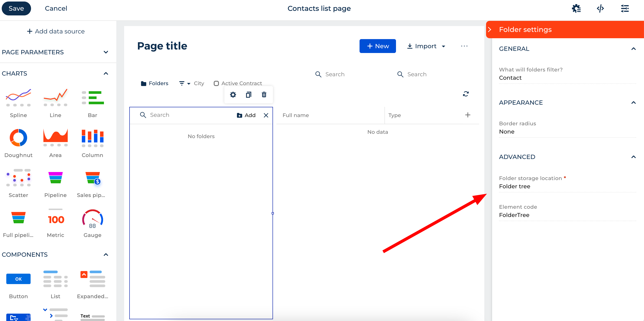The height and width of the screenshot is (321, 644).
Task: Add a new folder
Action: (x=246, y=115)
